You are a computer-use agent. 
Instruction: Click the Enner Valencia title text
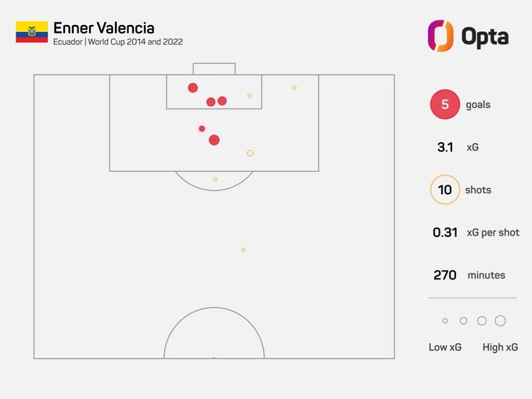pos(104,28)
